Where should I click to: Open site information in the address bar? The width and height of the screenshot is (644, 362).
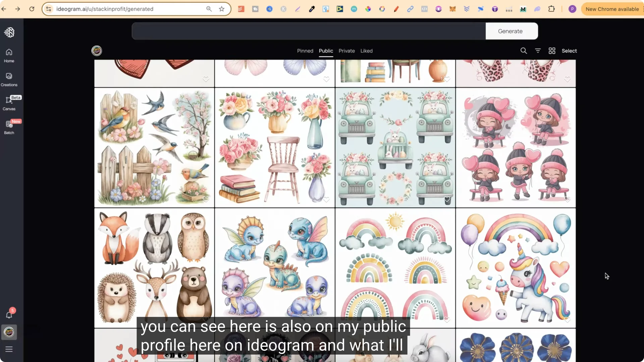click(x=48, y=9)
